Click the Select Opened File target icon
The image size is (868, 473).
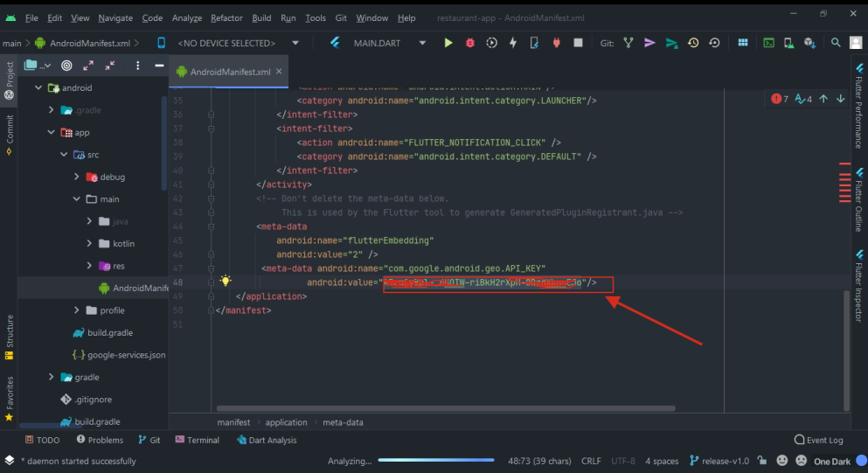[66, 66]
